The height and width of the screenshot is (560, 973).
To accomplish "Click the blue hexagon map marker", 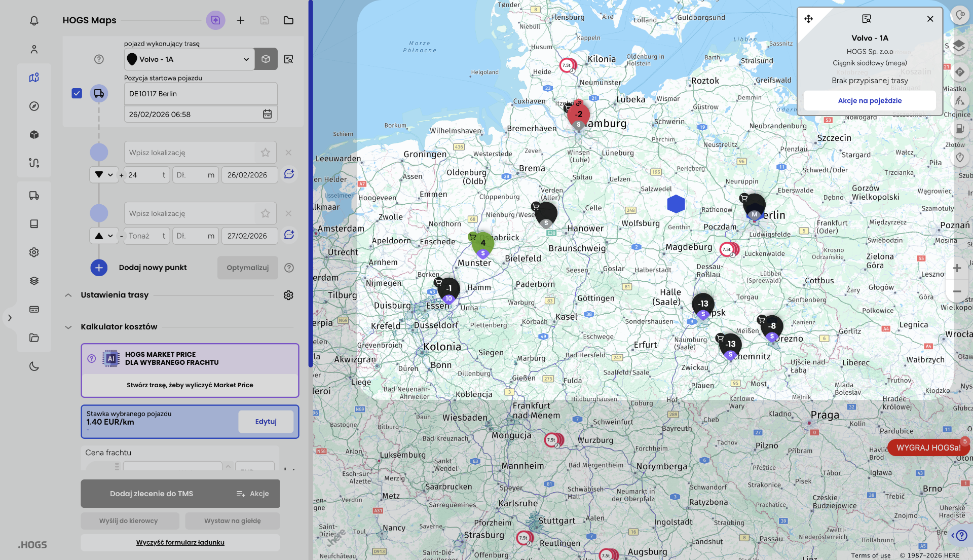I will [676, 204].
